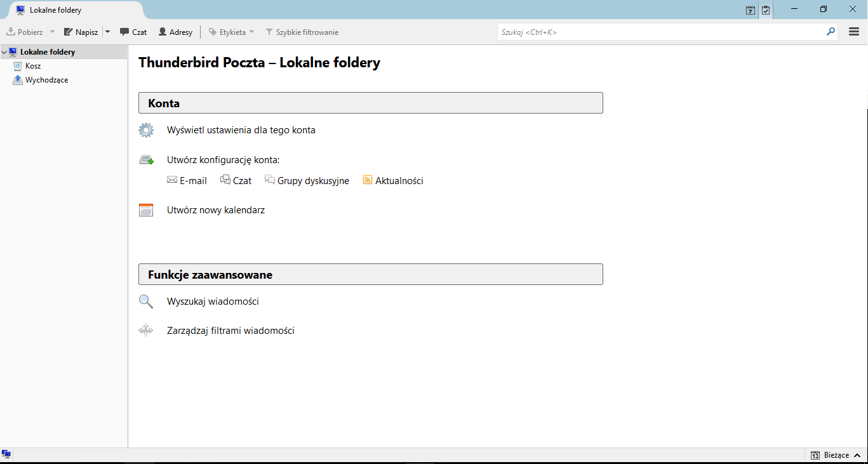Click Napisz to compose a message
This screenshot has width=868, height=464.
coord(81,32)
